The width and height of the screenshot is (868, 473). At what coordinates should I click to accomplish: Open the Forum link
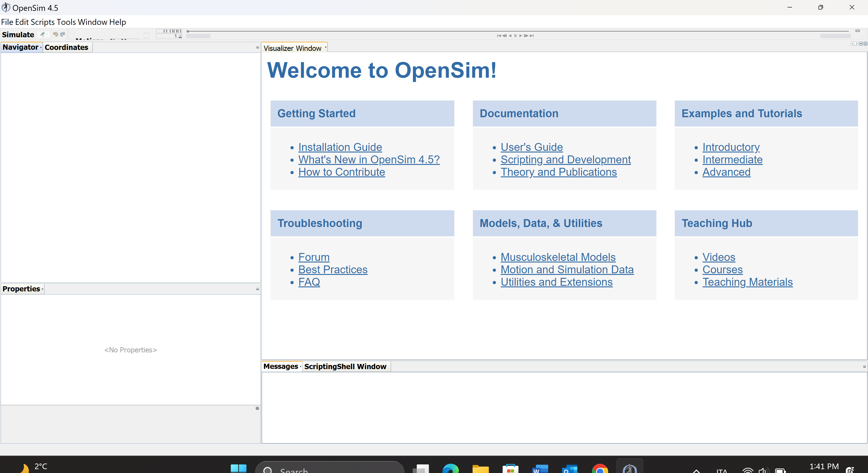pyautogui.click(x=314, y=257)
